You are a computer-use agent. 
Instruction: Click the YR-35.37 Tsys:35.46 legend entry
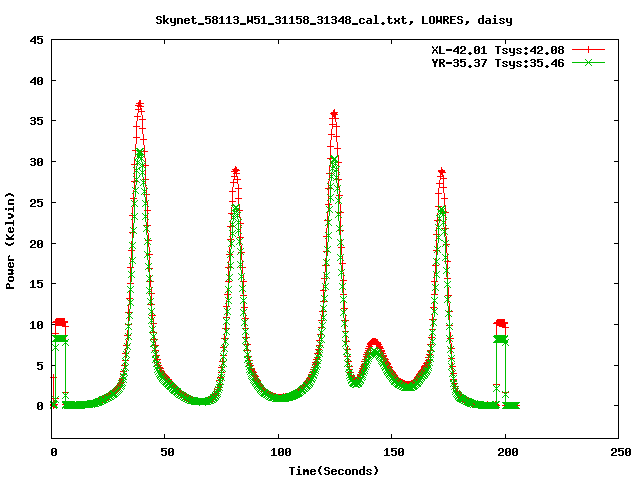pyautogui.click(x=498, y=63)
